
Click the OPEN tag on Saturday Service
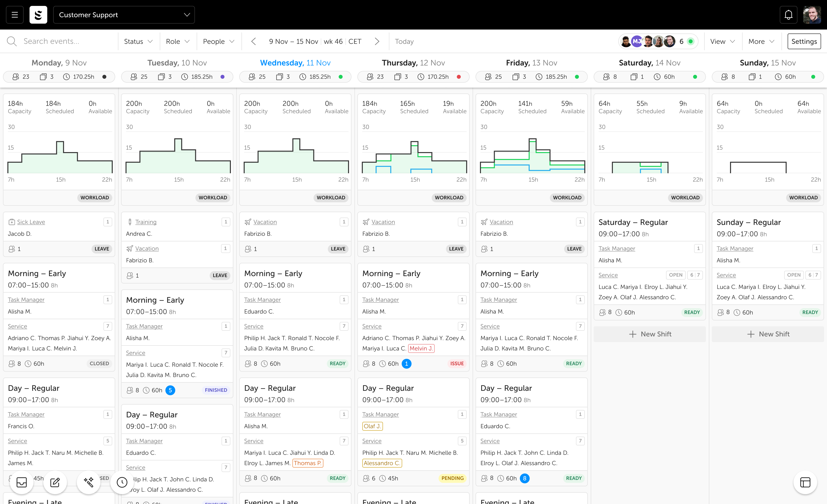tap(676, 275)
